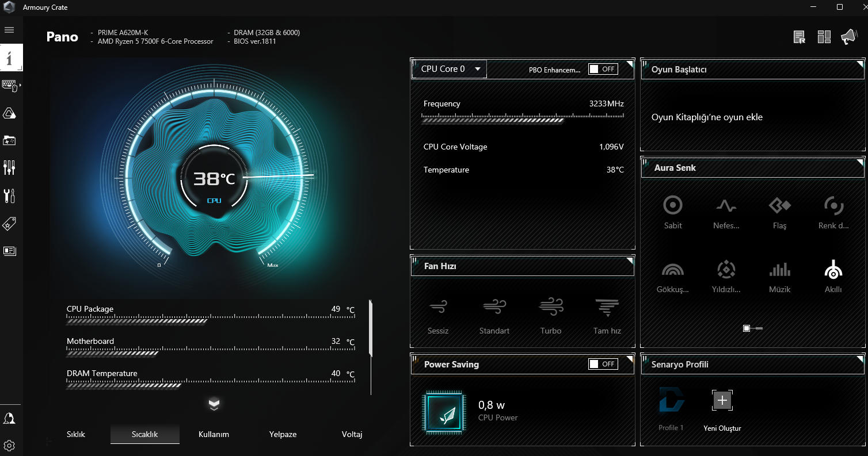The height and width of the screenshot is (456, 868).
Task: Click the Aura Senk panel corner triangle
Action: 860,161
